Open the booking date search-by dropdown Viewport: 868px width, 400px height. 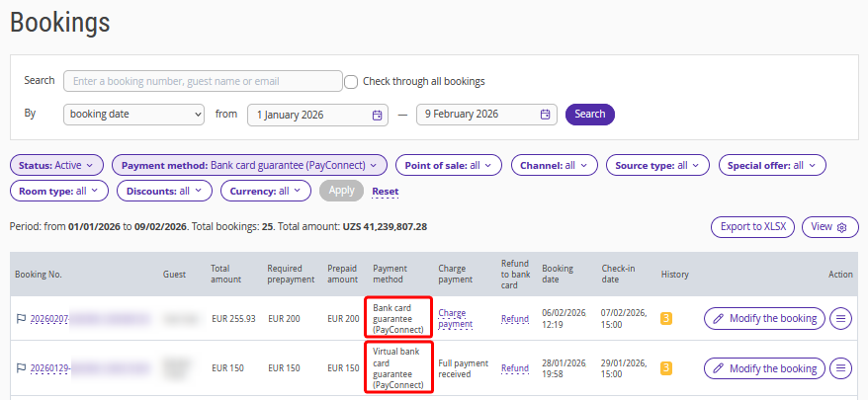pyautogui.click(x=133, y=115)
